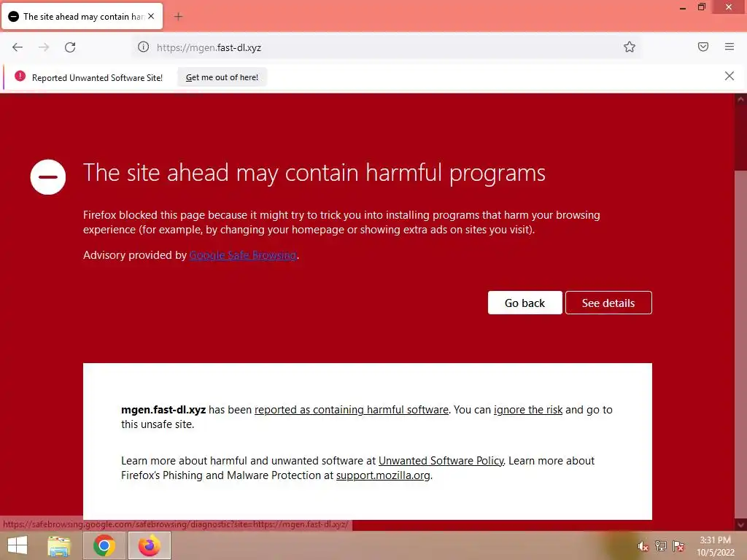Open site information icon in address bar

pyautogui.click(x=144, y=47)
